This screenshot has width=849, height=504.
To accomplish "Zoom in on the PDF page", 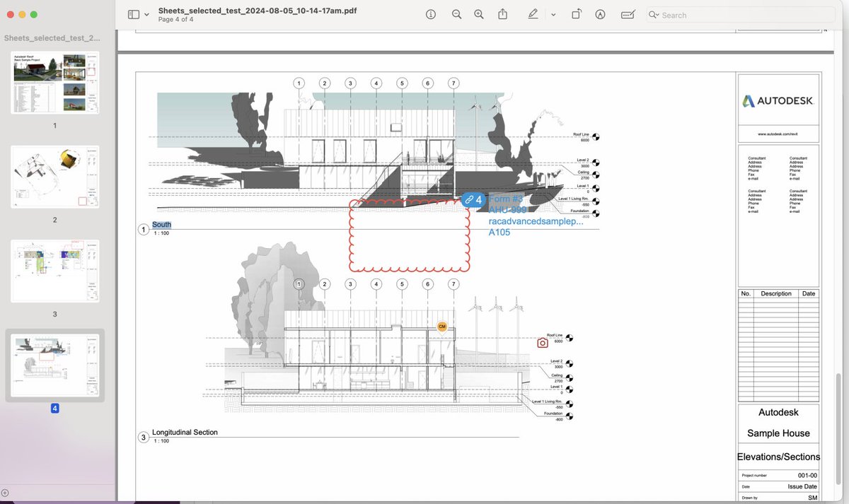I will click(479, 15).
